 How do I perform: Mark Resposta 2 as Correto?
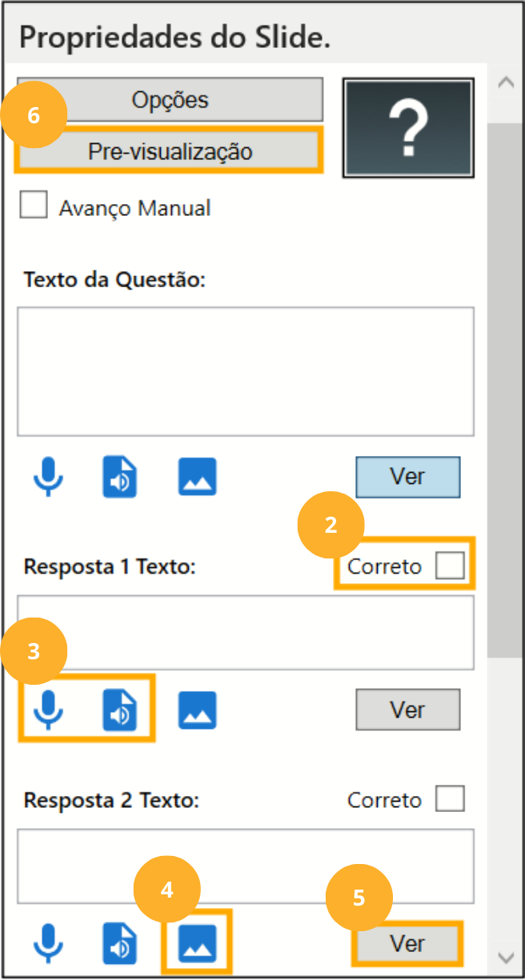[450, 799]
